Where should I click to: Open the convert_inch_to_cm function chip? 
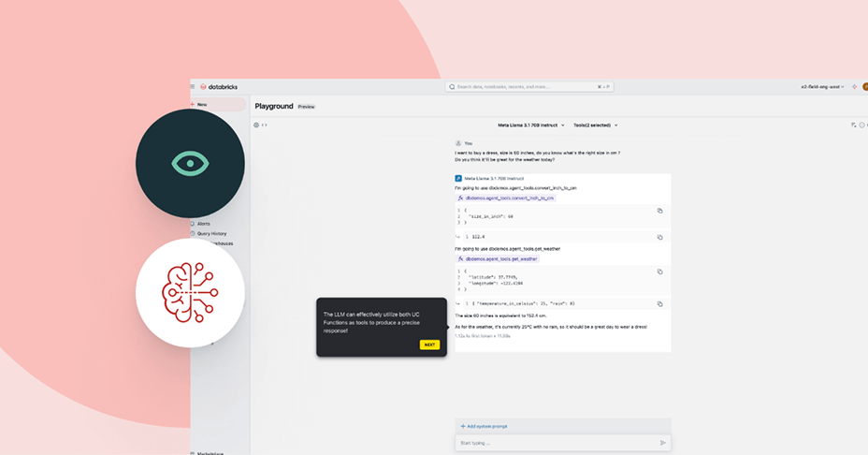click(505, 198)
